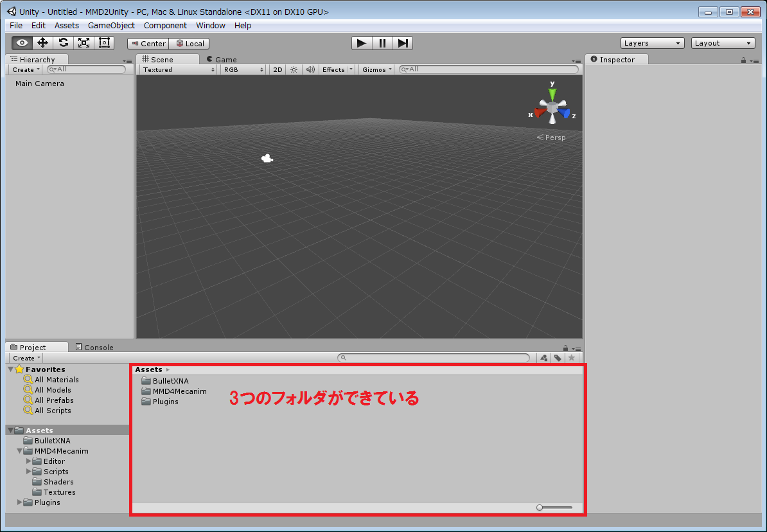Open the Layers dropdown
This screenshot has height=532, width=767.
point(652,43)
